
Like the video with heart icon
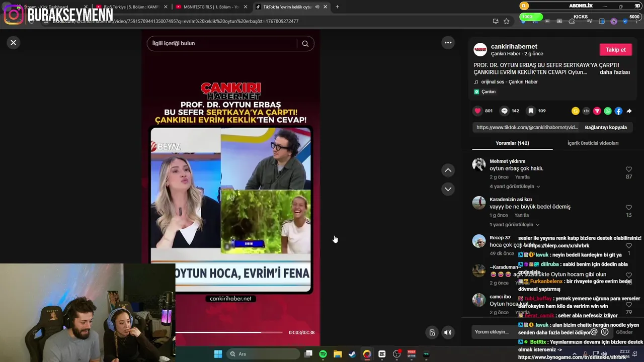477,111
